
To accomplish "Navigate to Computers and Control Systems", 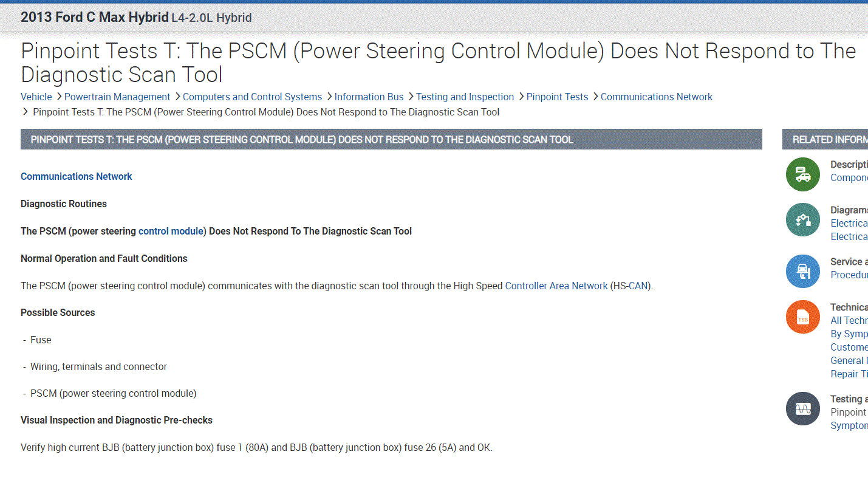I will (x=252, y=97).
